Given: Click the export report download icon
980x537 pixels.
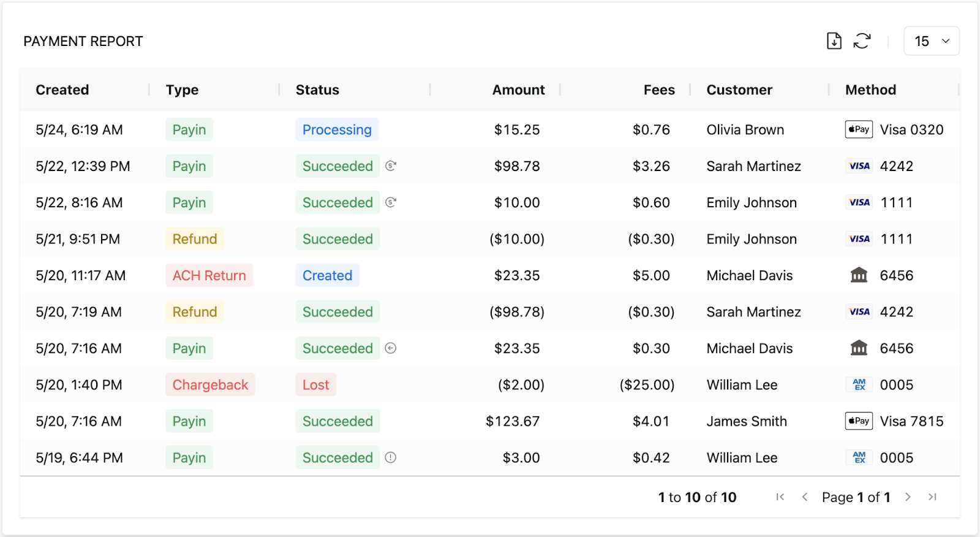Looking at the screenshot, I should coord(834,41).
